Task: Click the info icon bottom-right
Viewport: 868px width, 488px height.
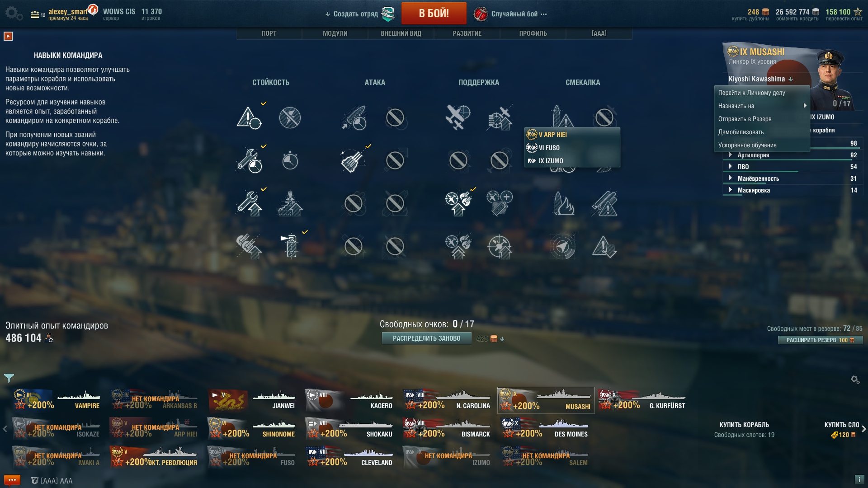Action: click(x=859, y=480)
